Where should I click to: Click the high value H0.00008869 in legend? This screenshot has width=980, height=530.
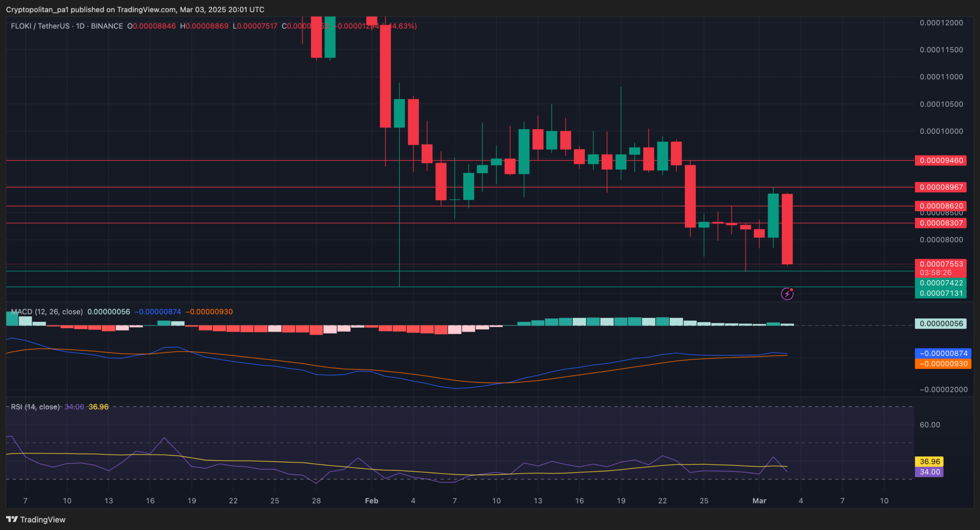[x=204, y=26]
